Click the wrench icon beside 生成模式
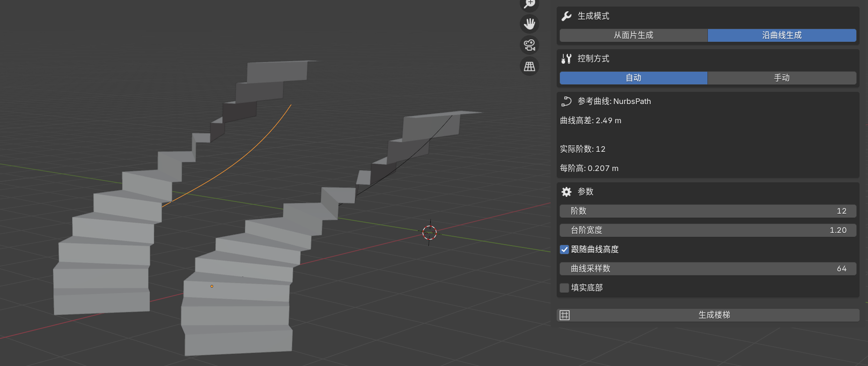 [x=566, y=16]
